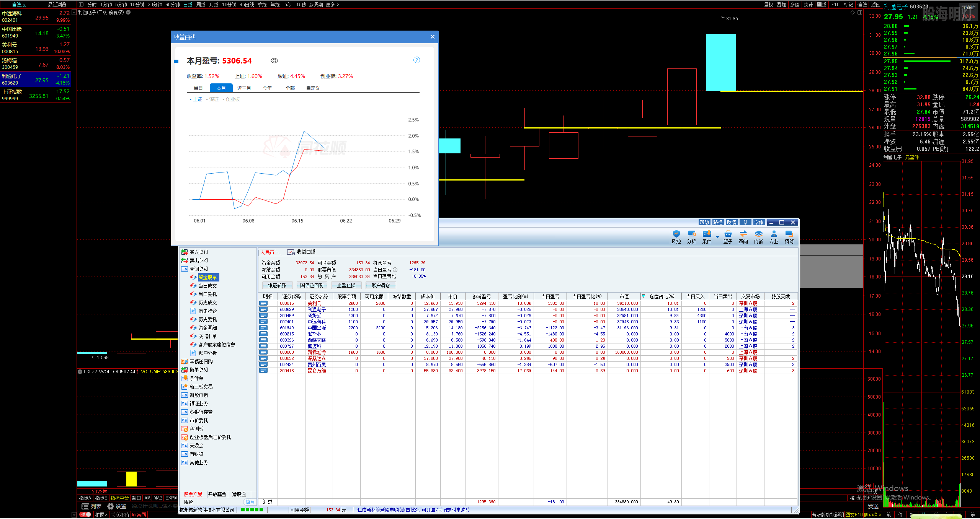This screenshot has width=980, height=519.
Task: Click the 银证转账 button
Action: pos(277,285)
